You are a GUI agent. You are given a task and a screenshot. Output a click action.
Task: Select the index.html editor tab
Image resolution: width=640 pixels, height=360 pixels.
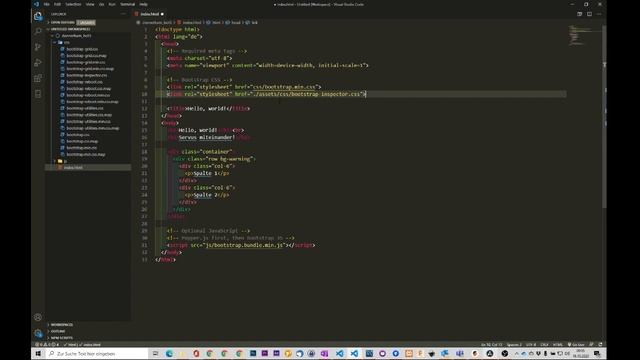pyautogui.click(x=149, y=14)
